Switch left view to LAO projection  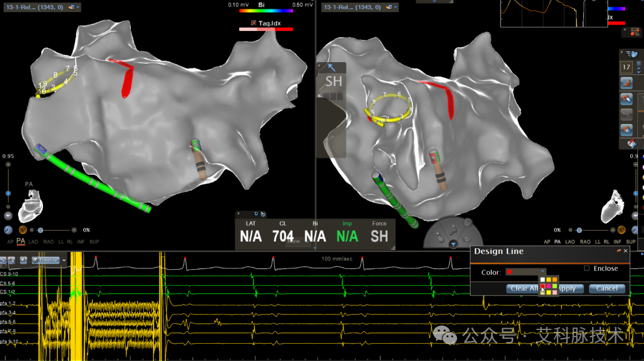point(33,242)
